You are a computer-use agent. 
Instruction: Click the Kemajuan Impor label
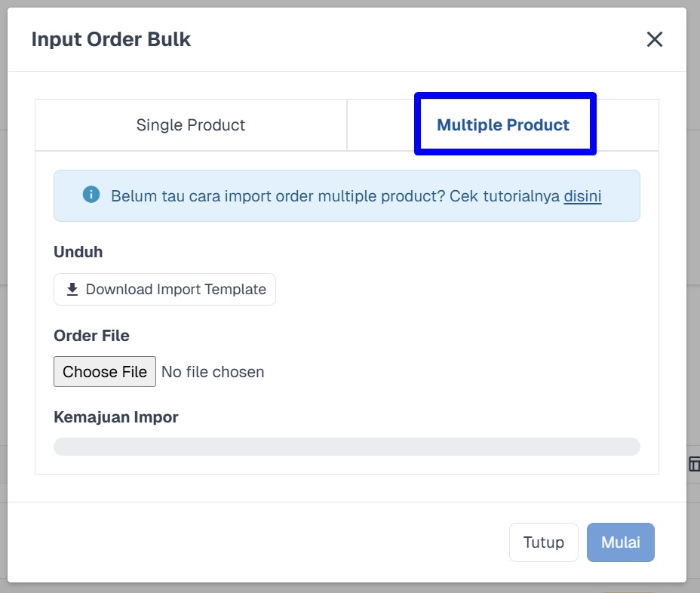pyautogui.click(x=115, y=417)
